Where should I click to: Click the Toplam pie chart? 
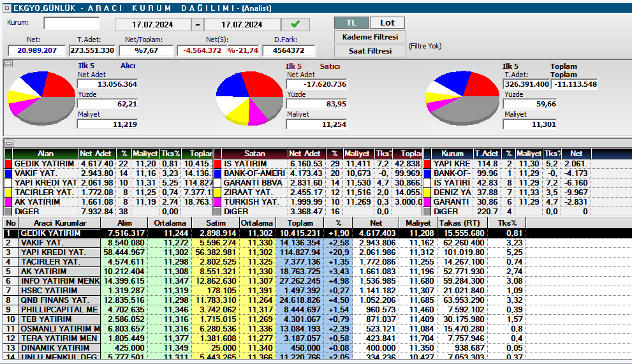[462, 98]
